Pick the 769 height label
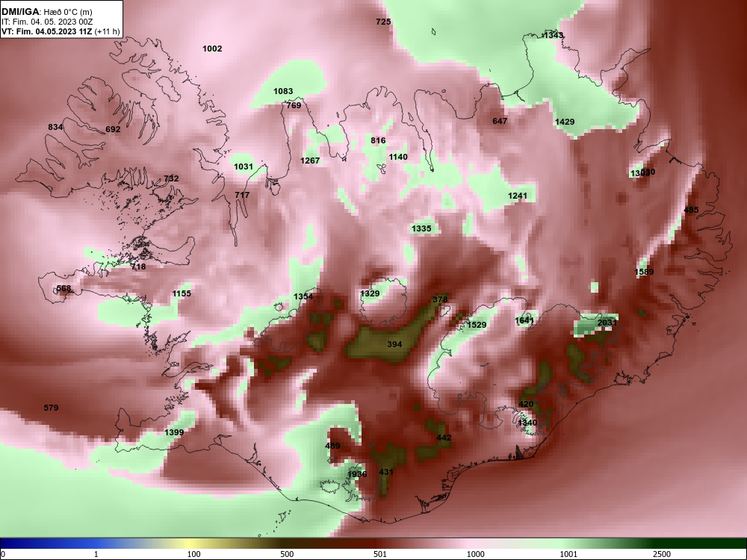This screenshot has width=747, height=560. click(294, 105)
